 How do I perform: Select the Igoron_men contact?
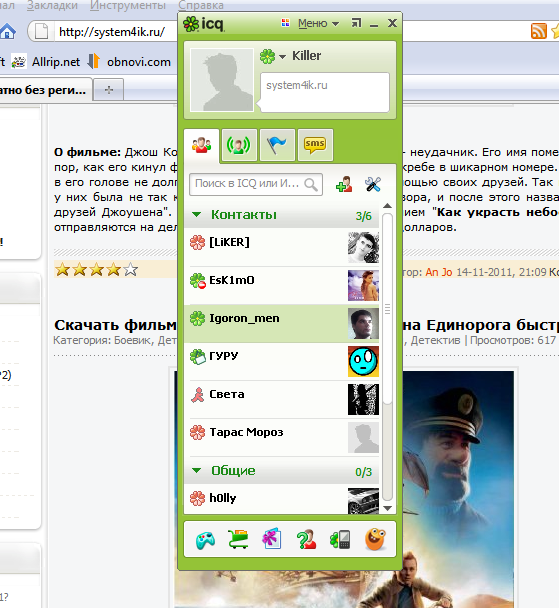coord(282,323)
